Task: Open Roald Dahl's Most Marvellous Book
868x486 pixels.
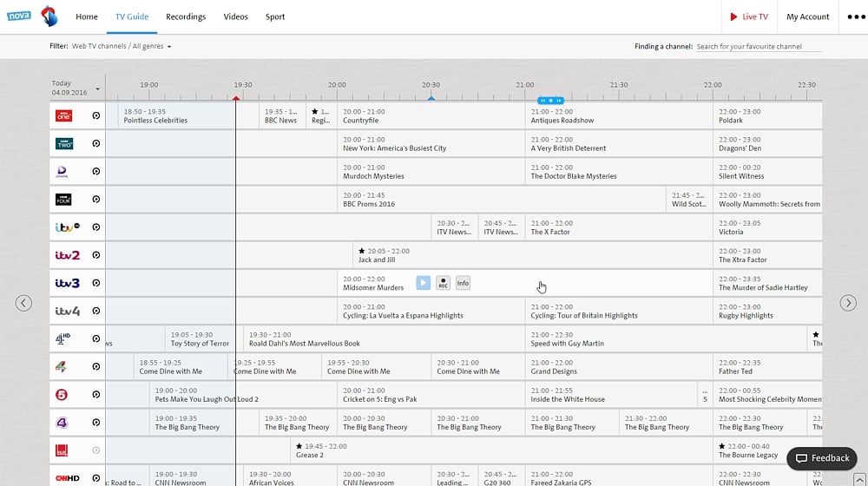Action: tap(384, 338)
